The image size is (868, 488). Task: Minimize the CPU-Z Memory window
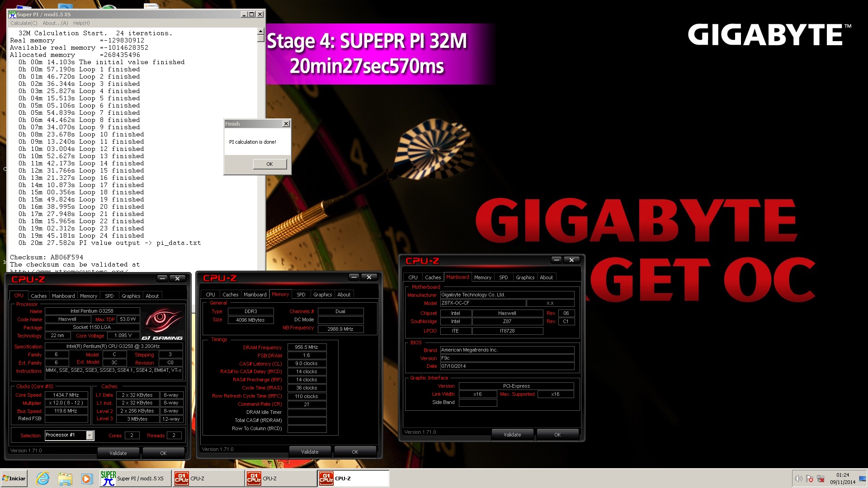[354, 277]
